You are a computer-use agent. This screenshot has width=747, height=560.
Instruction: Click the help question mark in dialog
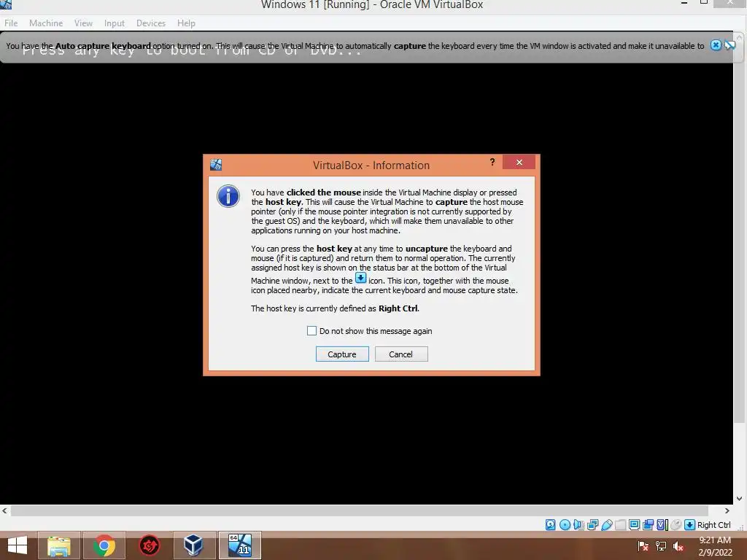click(x=492, y=163)
